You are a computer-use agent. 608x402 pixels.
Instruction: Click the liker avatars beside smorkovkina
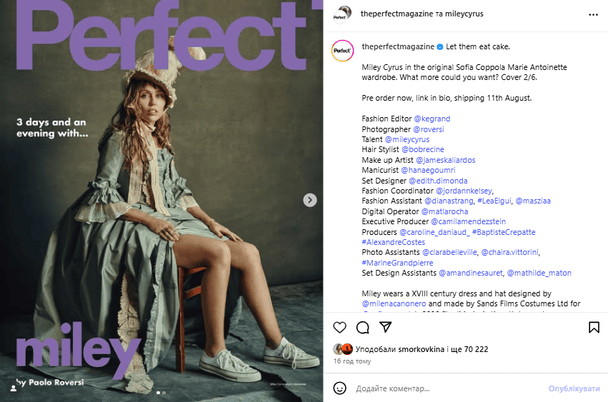click(x=343, y=349)
